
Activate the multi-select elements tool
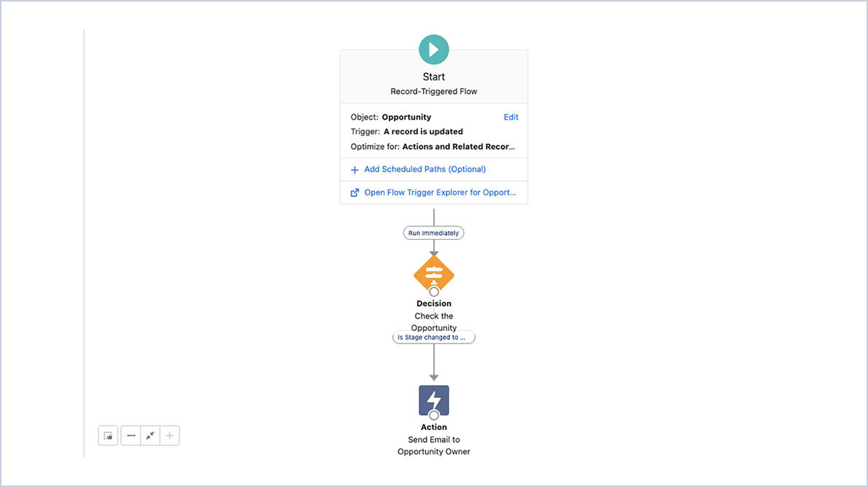click(107, 435)
